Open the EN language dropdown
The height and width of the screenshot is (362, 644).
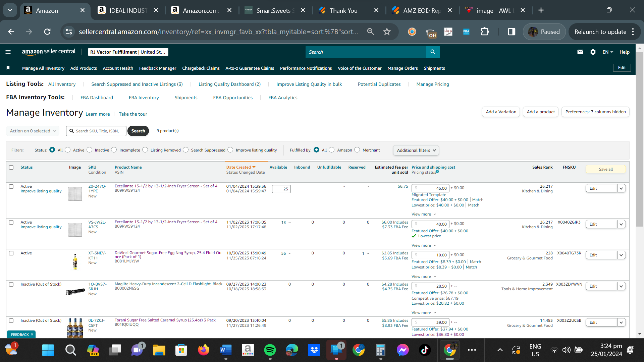608,52
